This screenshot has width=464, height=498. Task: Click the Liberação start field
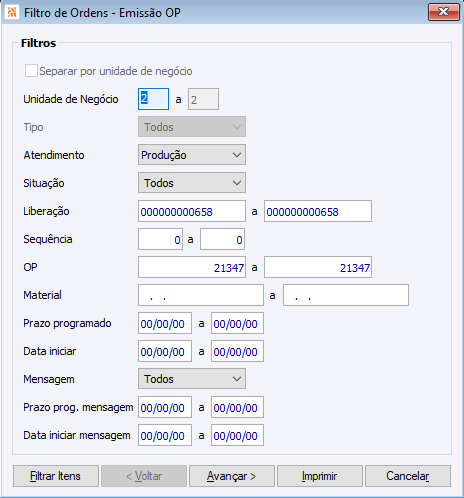pyautogui.click(x=192, y=211)
